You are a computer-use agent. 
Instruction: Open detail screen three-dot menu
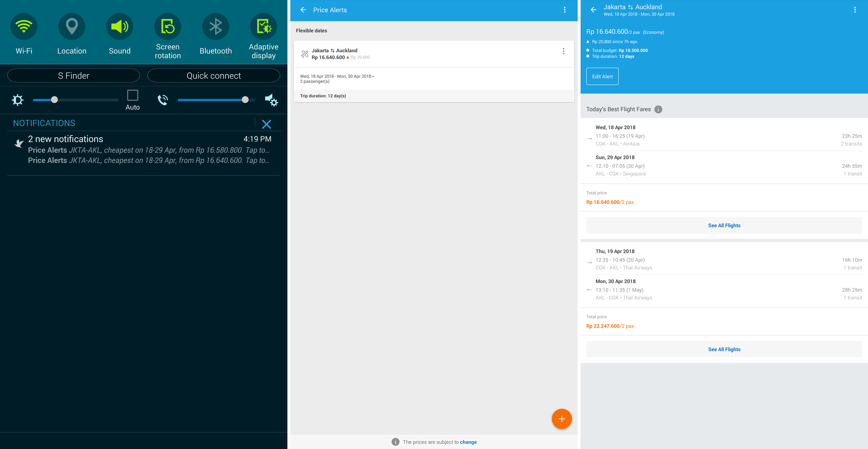click(855, 10)
